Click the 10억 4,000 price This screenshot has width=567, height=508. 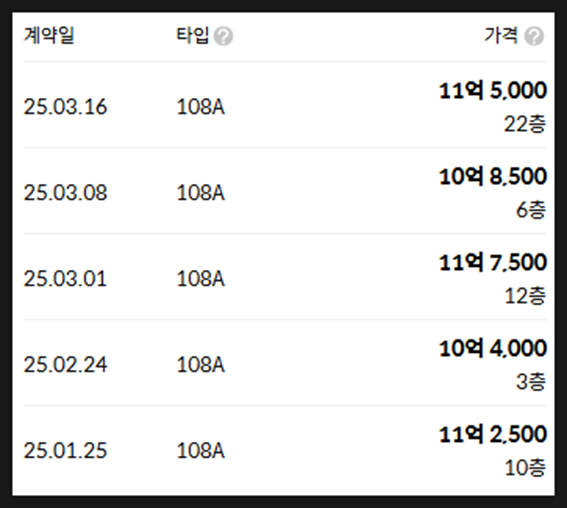[x=493, y=349]
